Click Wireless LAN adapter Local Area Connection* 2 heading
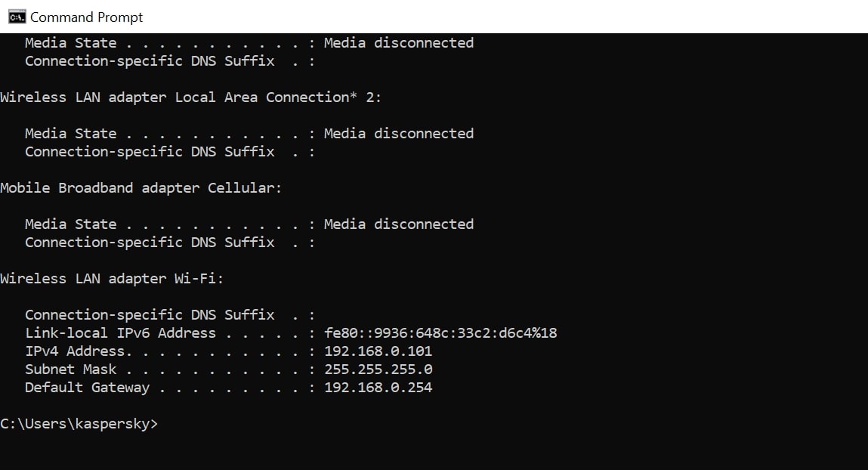Image resolution: width=868 pixels, height=470 pixels. click(190, 97)
